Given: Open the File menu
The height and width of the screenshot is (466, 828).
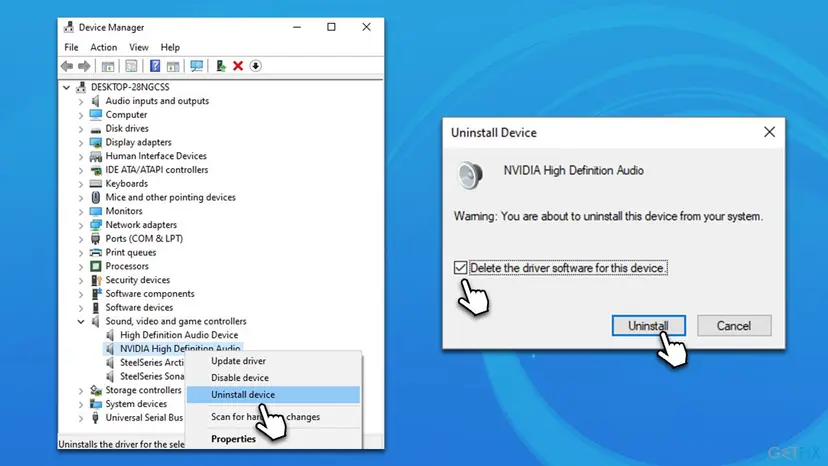Looking at the screenshot, I should pos(71,47).
